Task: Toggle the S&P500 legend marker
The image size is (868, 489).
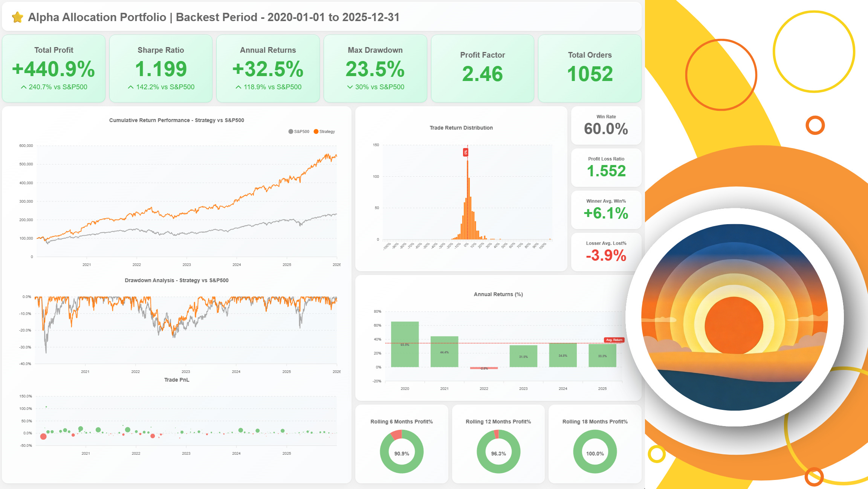Action: [290, 131]
